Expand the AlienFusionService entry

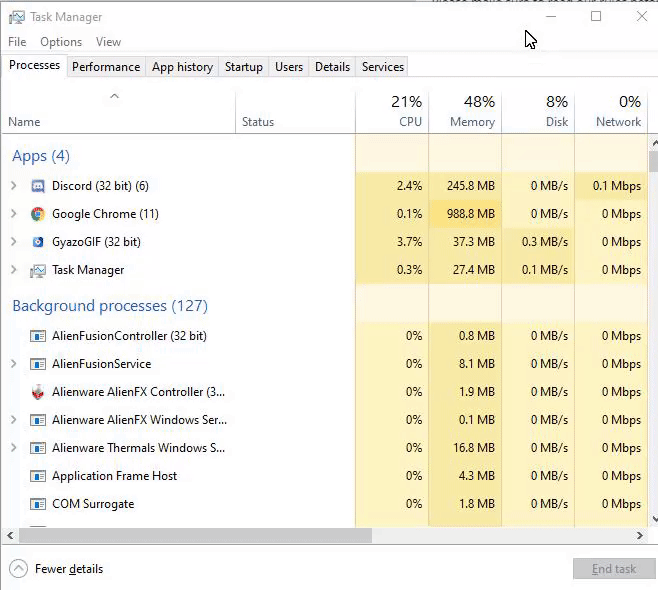[x=13, y=364]
